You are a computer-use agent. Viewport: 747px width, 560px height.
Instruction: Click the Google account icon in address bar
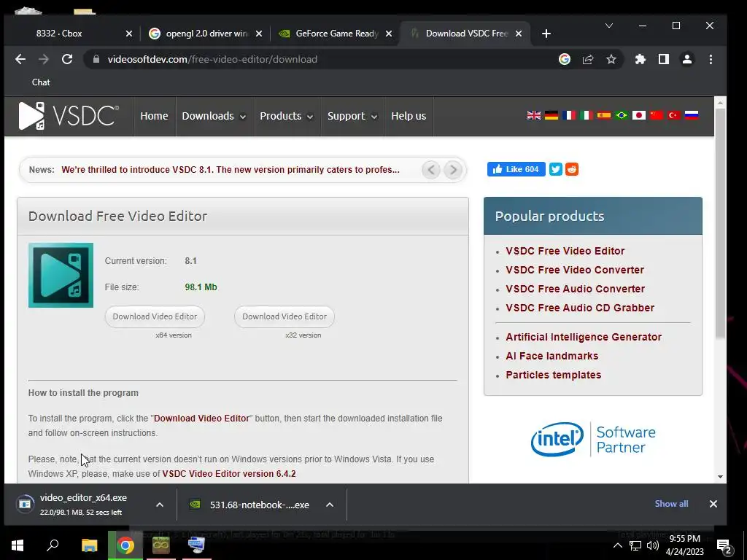pos(565,60)
